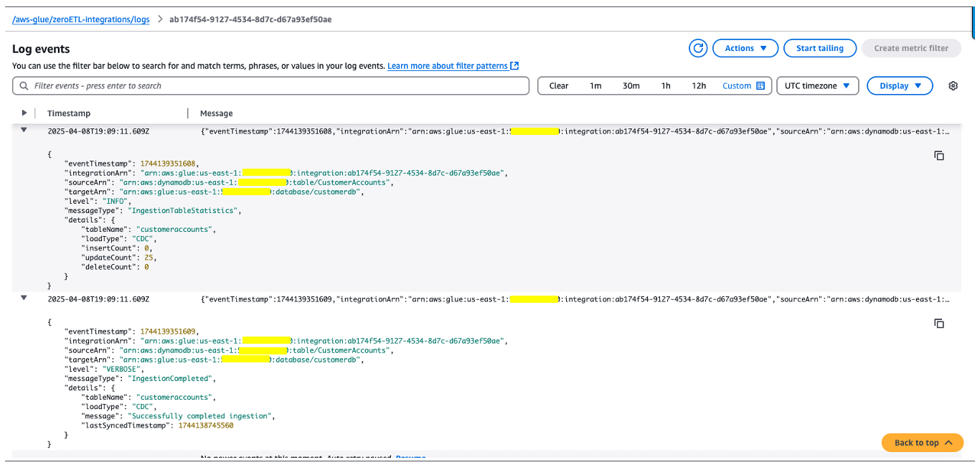Copy the IngestionTableStatistics event JSON

(x=938, y=155)
